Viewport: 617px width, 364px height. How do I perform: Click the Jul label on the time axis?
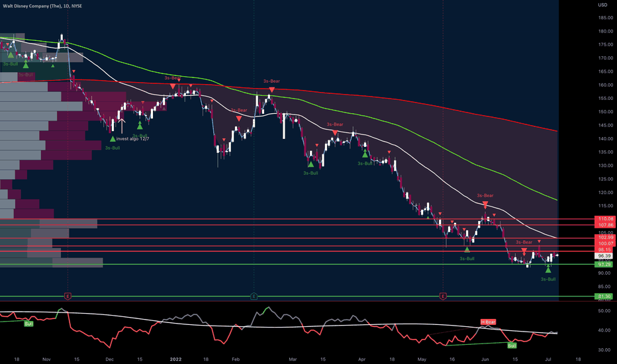coord(547,359)
